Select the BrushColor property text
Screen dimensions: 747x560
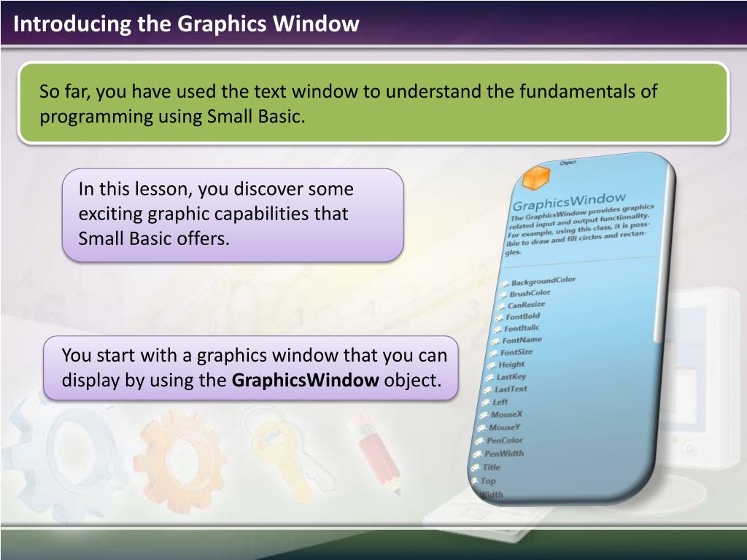coord(530,293)
